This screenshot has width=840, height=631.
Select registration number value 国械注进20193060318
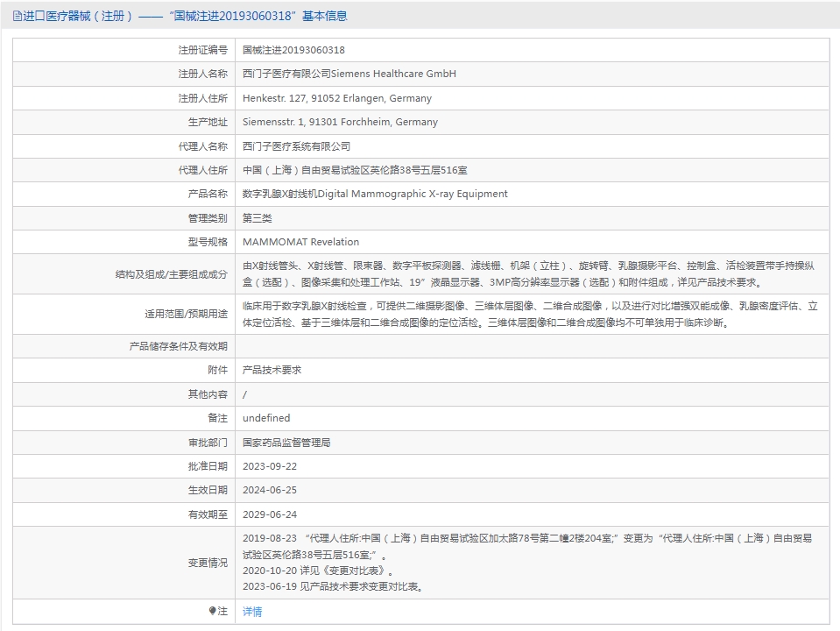[x=293, y=50]
